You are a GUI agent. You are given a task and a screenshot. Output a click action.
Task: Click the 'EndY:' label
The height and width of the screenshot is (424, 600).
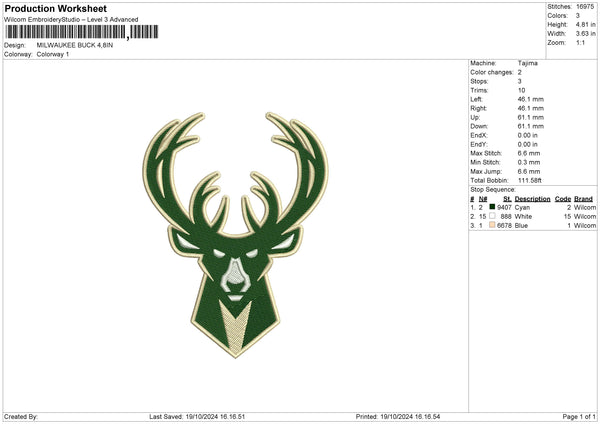[x=479, y=144]
